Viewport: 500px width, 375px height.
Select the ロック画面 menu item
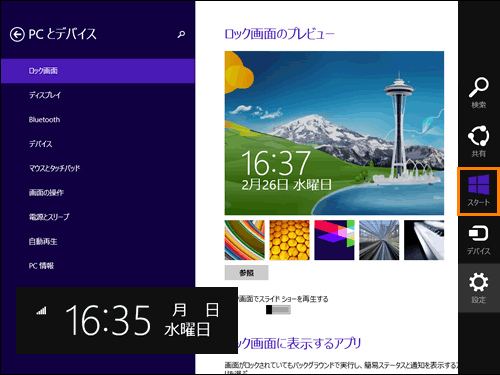coord(98,71)
